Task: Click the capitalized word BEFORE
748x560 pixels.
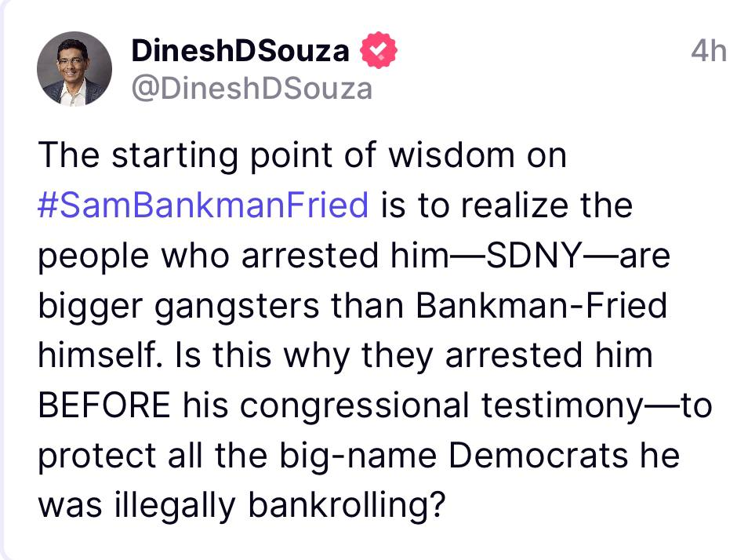Action: pos(103,405)
